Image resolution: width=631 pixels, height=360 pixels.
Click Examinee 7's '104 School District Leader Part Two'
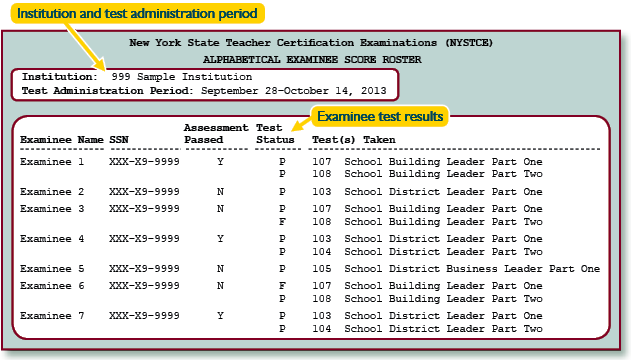427,329
